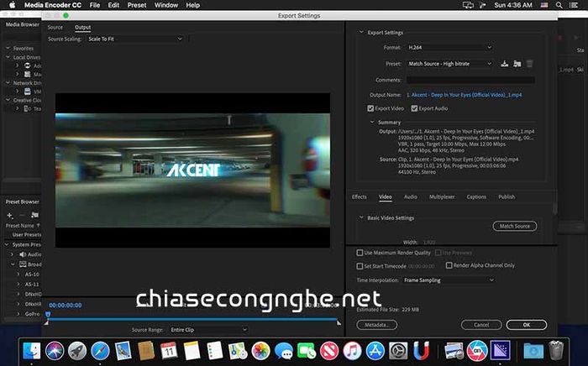Open the Preset menu in menu bar

[x=136, y=5]
